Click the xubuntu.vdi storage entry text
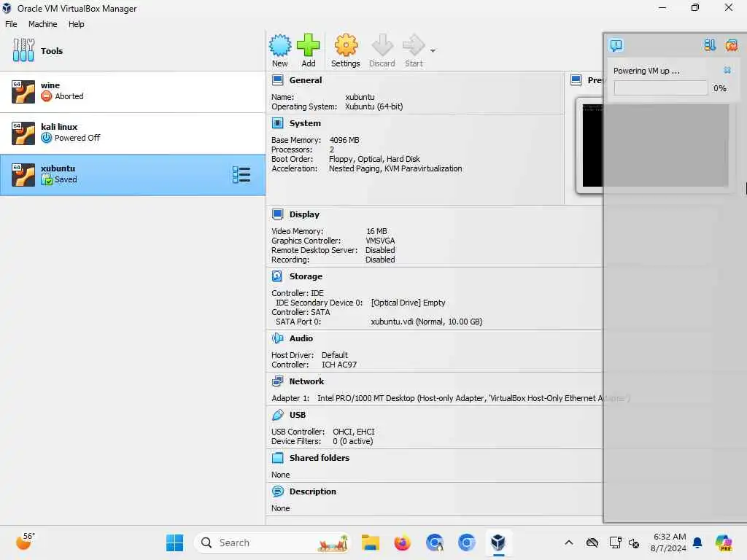 (x=426, y=322)
